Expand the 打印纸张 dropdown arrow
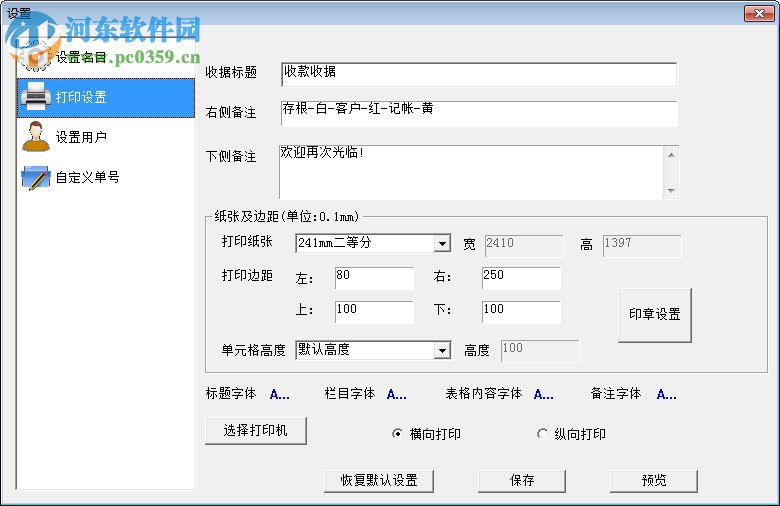Image resolution: width=780 pixels, height=506 pixels. point(442,243)
